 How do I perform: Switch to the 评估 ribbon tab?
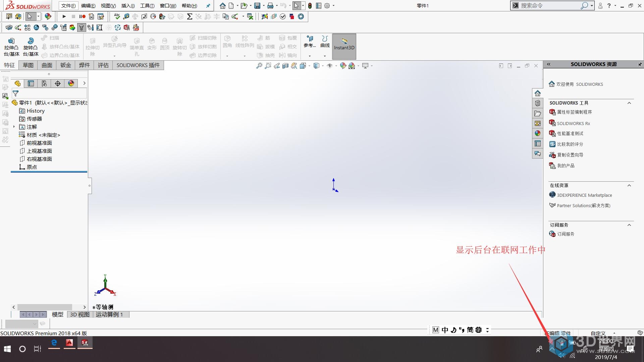coord(103,65)
